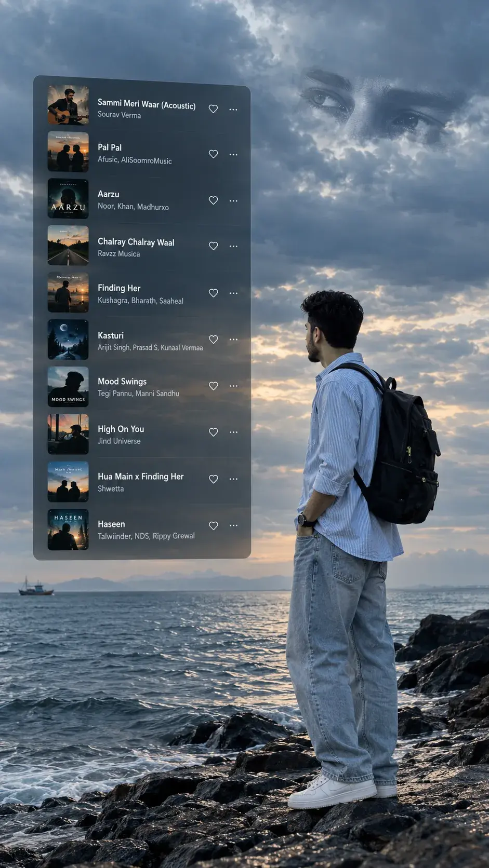Open the Sammi Meri Waar album cover
Image resolution: width=489 pixels, height=868 pixels.
pyautogui.click(x=68, y=105)
